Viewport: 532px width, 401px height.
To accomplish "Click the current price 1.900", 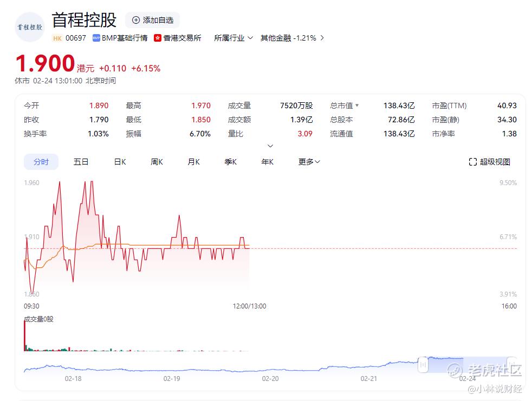I will (x=45, y=63).
